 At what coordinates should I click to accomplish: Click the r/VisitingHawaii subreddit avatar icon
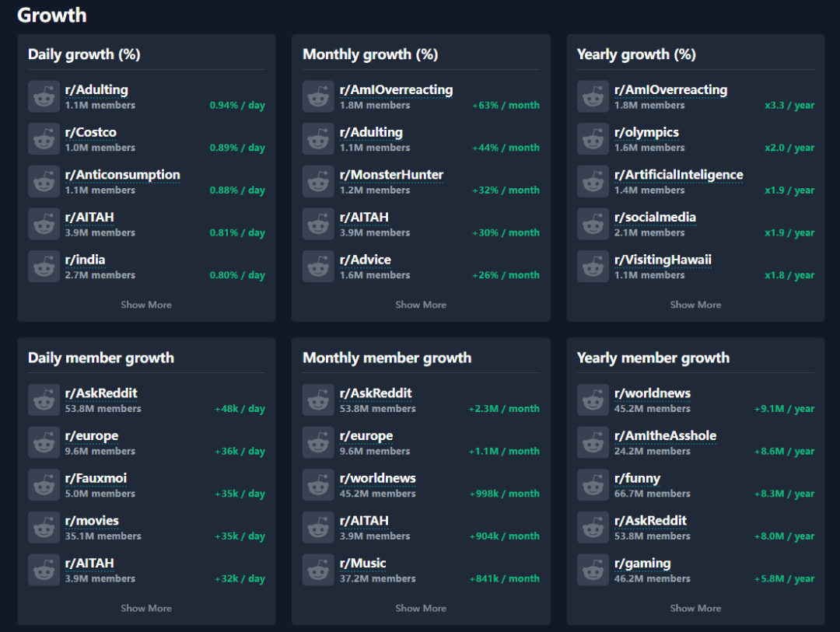click(593, 266)
